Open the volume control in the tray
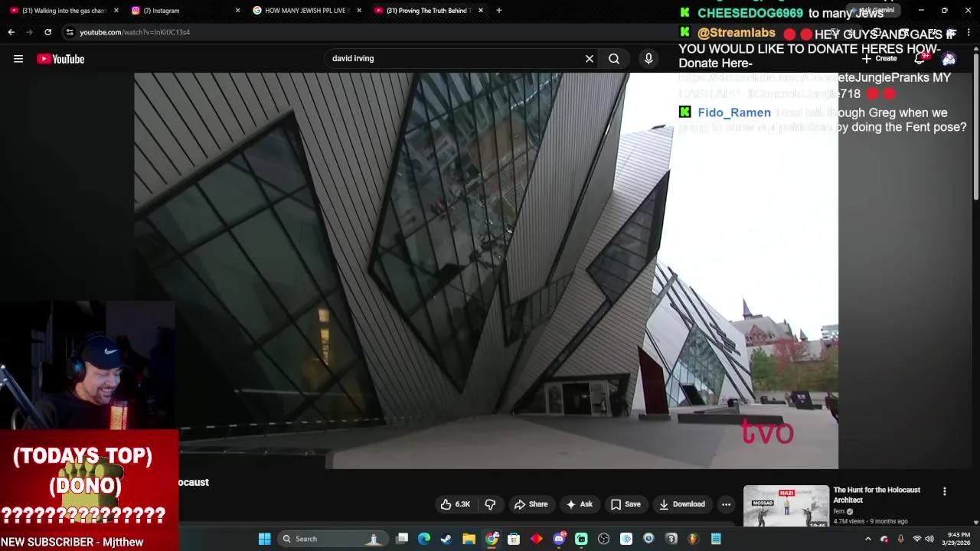The image size is (980, 551). (x=929, y=539)
